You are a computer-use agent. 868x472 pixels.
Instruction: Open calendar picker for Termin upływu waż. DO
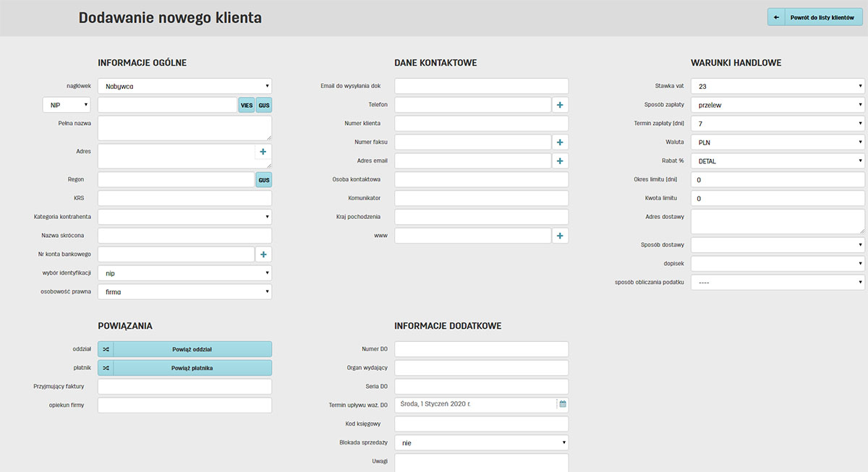(562, 404)
